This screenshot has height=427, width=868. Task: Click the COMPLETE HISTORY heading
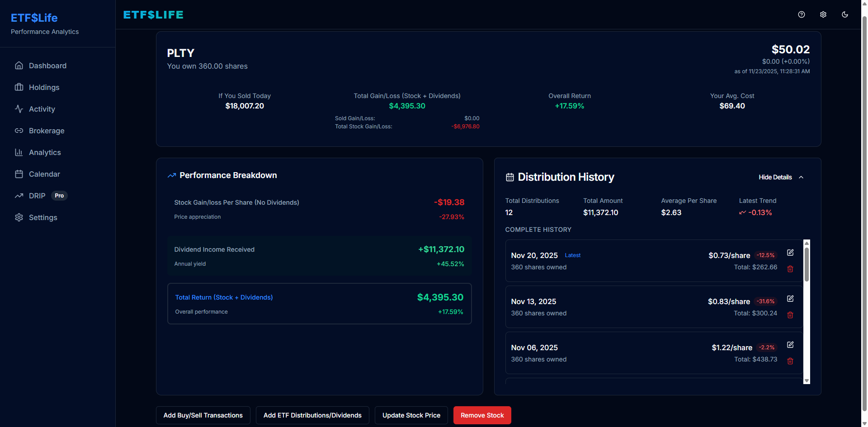pyautogui.click(x=538, y=230)
